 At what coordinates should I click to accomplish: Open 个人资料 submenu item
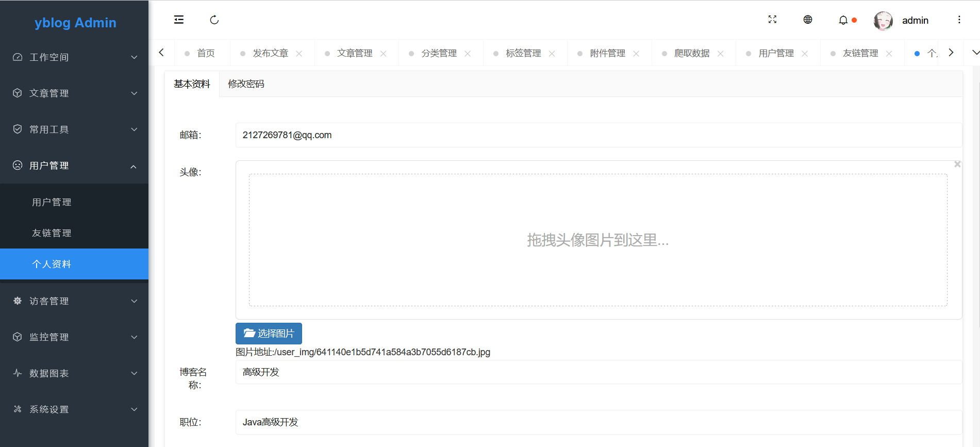74,264
